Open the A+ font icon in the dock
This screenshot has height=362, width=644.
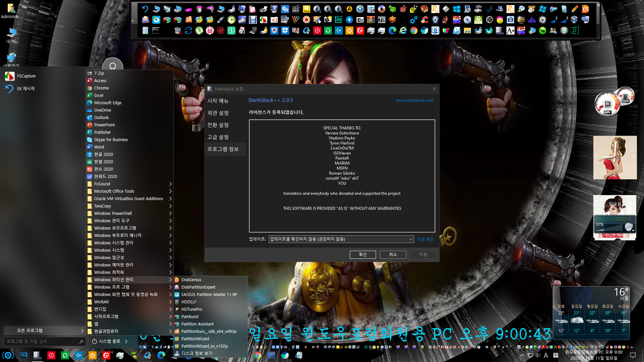[510, 31]
